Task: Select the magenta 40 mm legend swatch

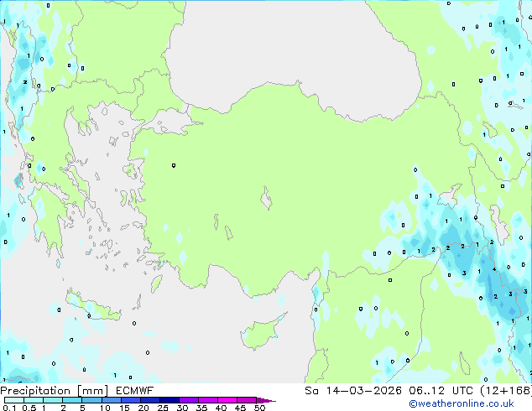Action: click(227, 400)
